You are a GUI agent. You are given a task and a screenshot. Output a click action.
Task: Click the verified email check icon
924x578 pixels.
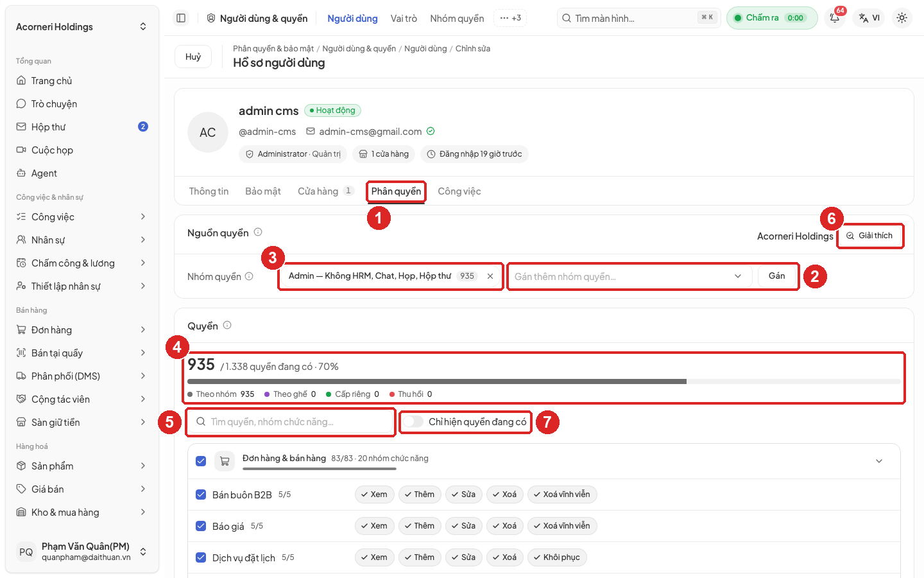pyautogui.click(x=431, y=132)
